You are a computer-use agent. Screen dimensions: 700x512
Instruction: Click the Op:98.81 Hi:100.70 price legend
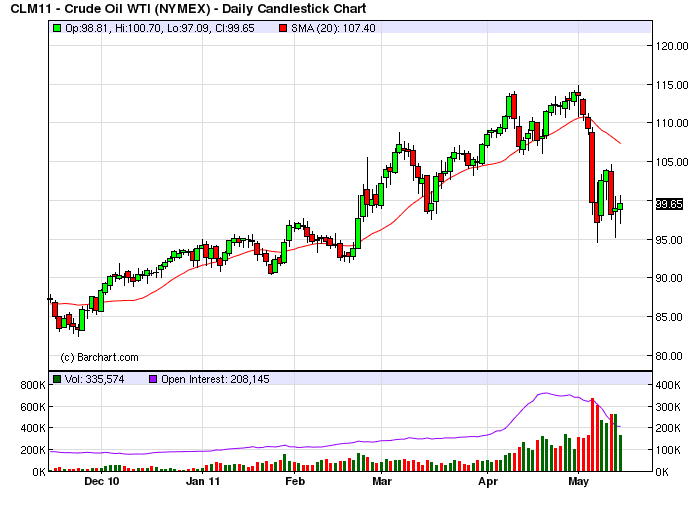point(159,29)
